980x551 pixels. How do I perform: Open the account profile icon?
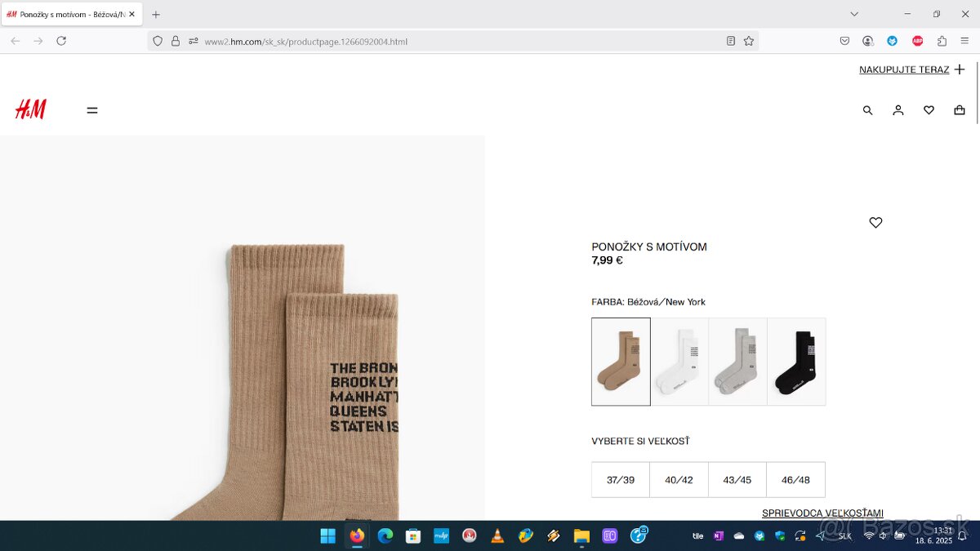[898, 110]
